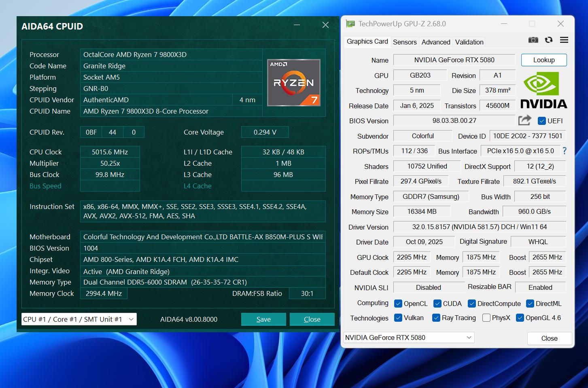Screen dimensions: 588x388
Task: Click the check-for-updates refresh icon in GPU-Z
Action: click(x=549, y=40)
